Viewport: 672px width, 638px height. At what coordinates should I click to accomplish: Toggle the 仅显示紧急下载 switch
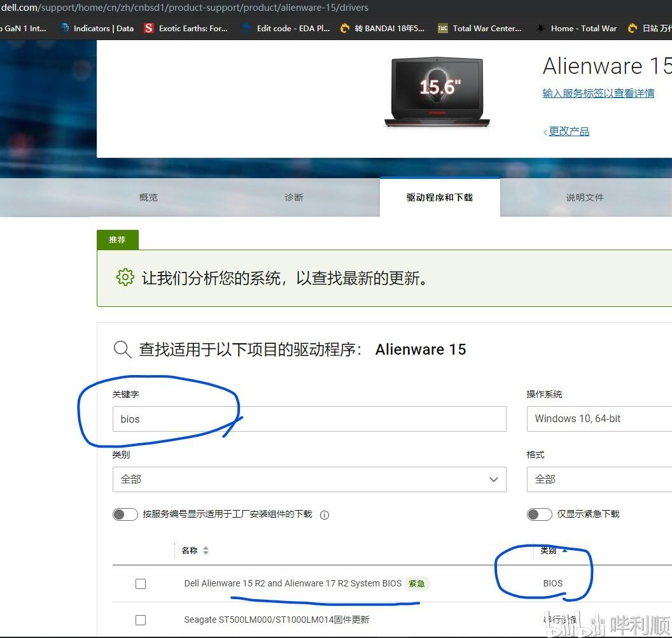click(539, 514)
